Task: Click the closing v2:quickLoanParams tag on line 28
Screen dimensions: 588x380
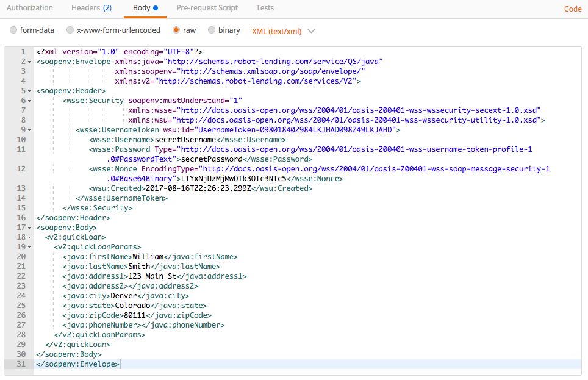Action: coord(100,335)
